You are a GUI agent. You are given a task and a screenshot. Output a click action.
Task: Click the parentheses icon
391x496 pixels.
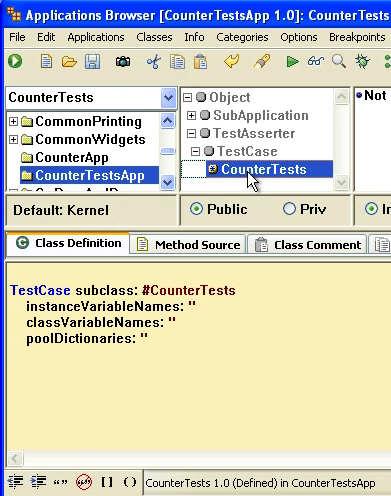[x=130, y=482]
